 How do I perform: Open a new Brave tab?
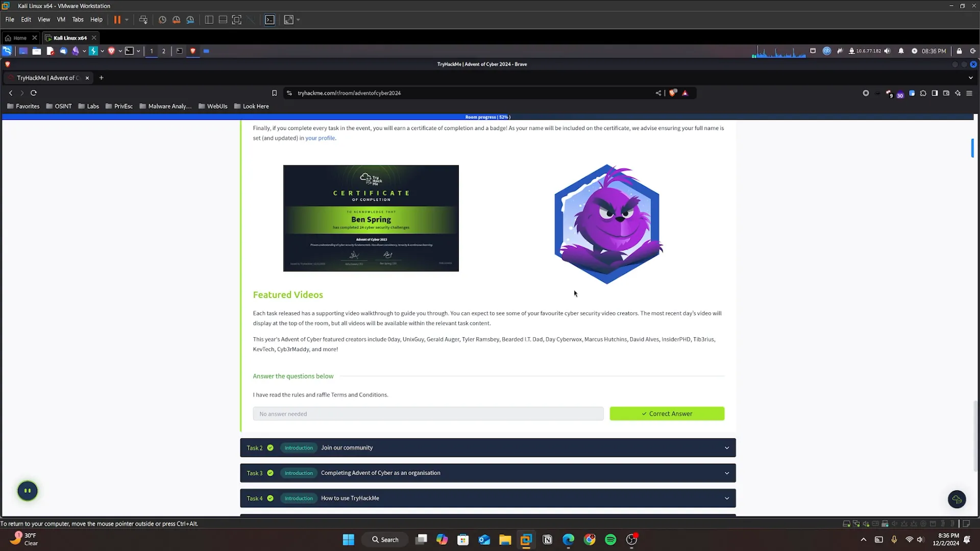coord(102,78)
